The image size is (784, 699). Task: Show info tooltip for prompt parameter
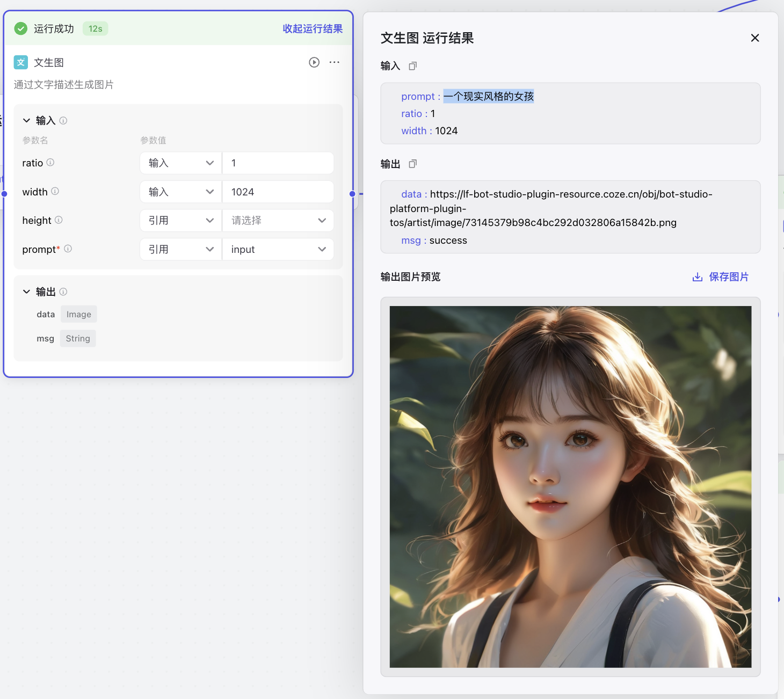coord(68,249)
